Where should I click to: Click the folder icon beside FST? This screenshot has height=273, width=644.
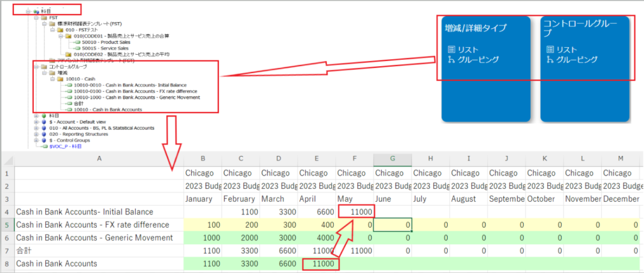pyautogui.click(x=44, y=18)
